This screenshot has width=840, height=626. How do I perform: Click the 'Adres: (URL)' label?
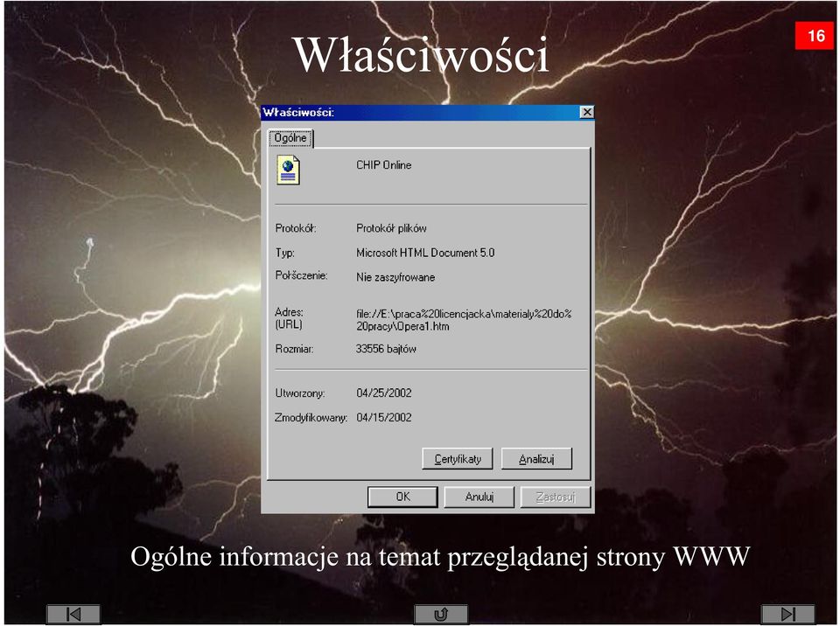pyautogui.click(x=290, y=318)
